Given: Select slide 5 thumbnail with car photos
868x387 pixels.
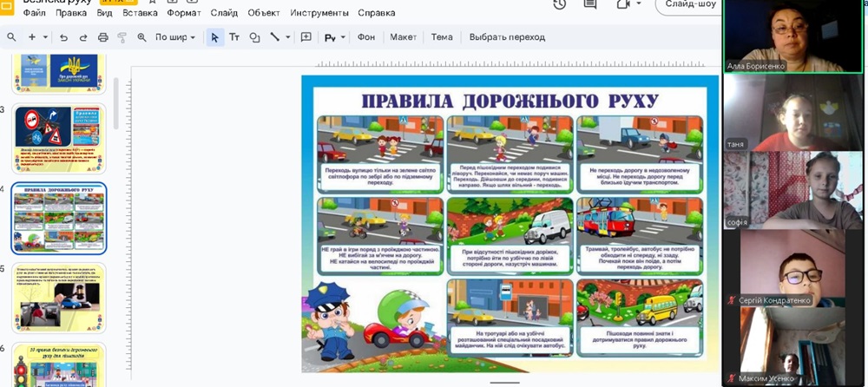Looking at the screenshot, I should click(x=59, y=298).
